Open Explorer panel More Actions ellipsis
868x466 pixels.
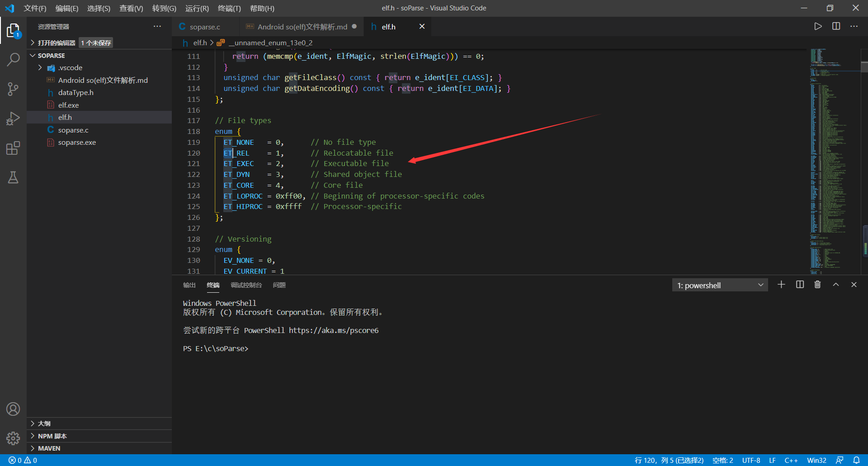click(157, 26)
